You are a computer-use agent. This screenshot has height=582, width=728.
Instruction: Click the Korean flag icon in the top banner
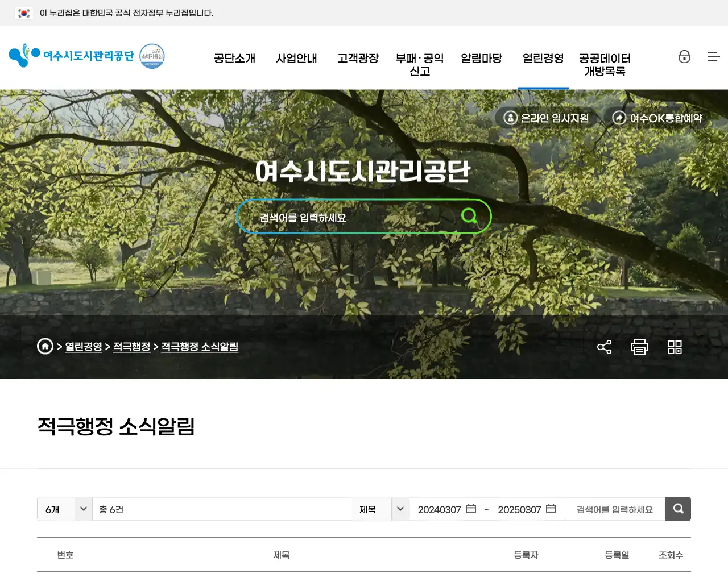coord(24,13)
